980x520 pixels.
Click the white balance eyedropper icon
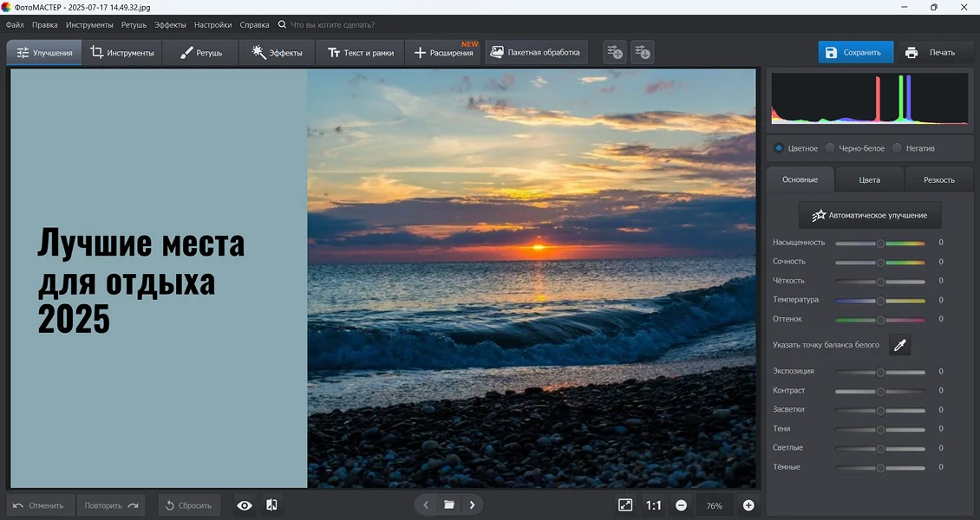[x=899, y=345]
